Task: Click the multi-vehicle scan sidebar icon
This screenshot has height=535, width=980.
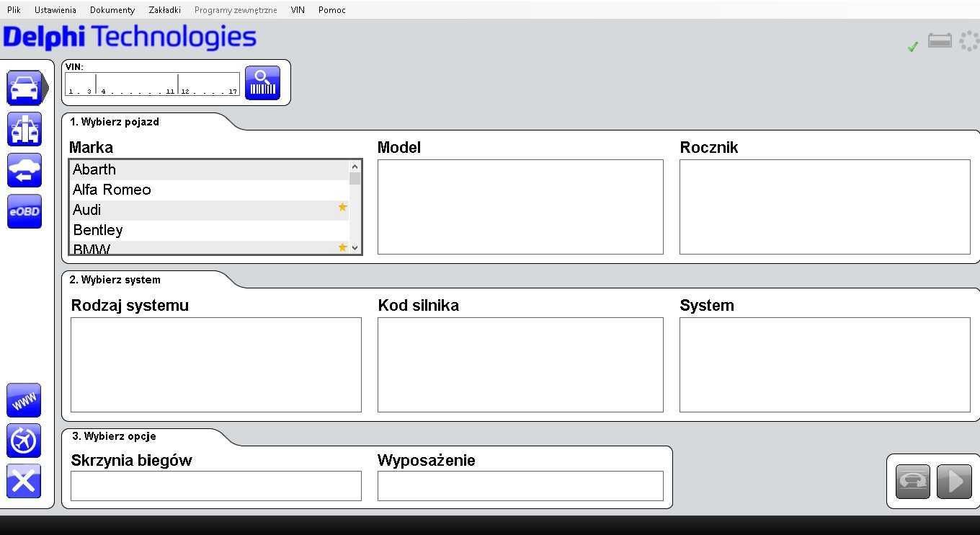Action: [24, 129]
